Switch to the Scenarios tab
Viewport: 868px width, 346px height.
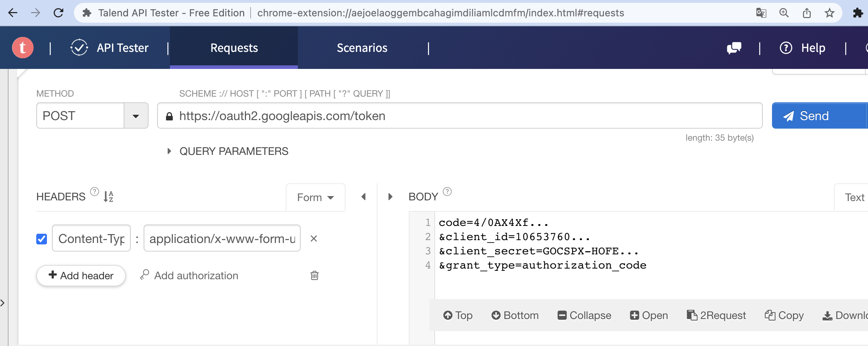362,48
